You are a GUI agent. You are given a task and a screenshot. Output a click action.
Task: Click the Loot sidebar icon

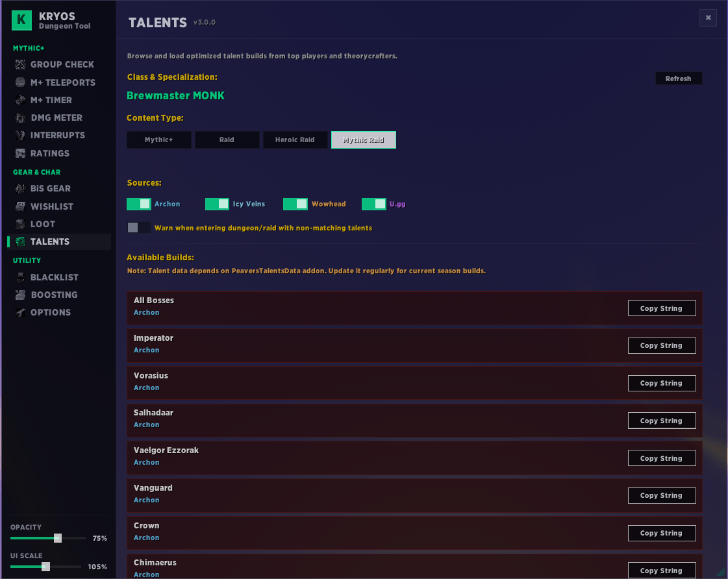pos(20,224)
